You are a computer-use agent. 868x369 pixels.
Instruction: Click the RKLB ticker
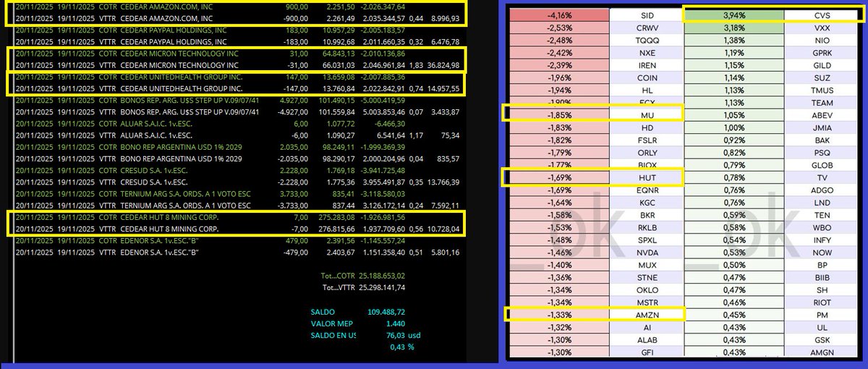pyautogui.click(x=647, y=228)
